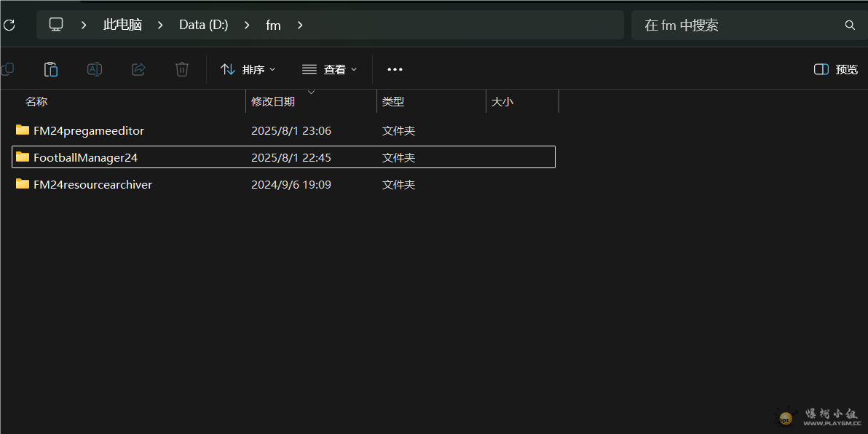This screenshot has width=868, height=434.
Task: Click the FM24resourcearchiver folder icon
Action: [23, 184]
